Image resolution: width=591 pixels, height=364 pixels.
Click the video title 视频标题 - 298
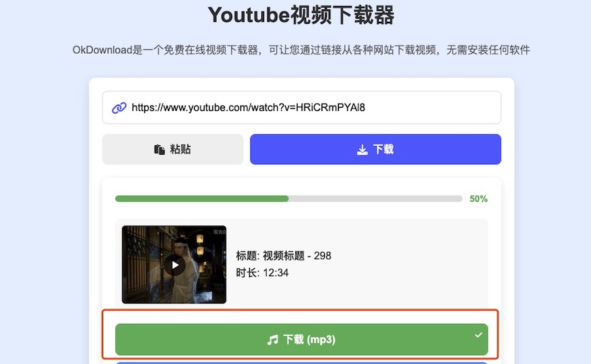pos(283,256)
